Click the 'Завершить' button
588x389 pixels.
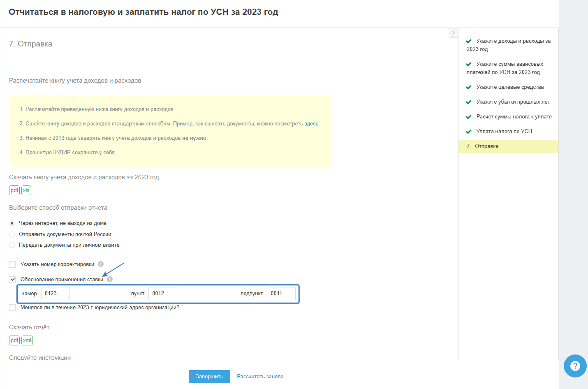pyautogui.click(x=209, y=377)
